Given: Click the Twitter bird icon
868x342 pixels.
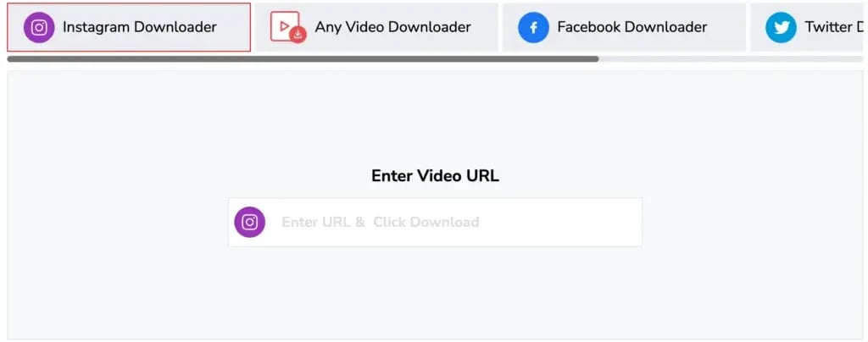Looking at the screenshot, I should [781, 27].
